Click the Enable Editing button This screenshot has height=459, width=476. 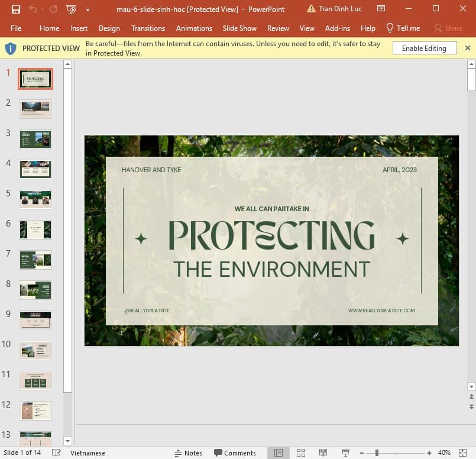click(x=424, y=48)
